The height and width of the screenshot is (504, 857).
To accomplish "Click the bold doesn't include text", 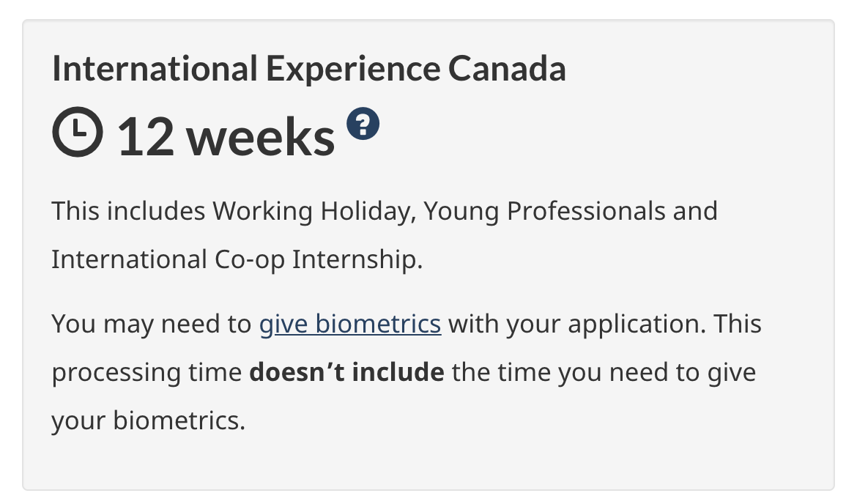I will coord(346,372).
